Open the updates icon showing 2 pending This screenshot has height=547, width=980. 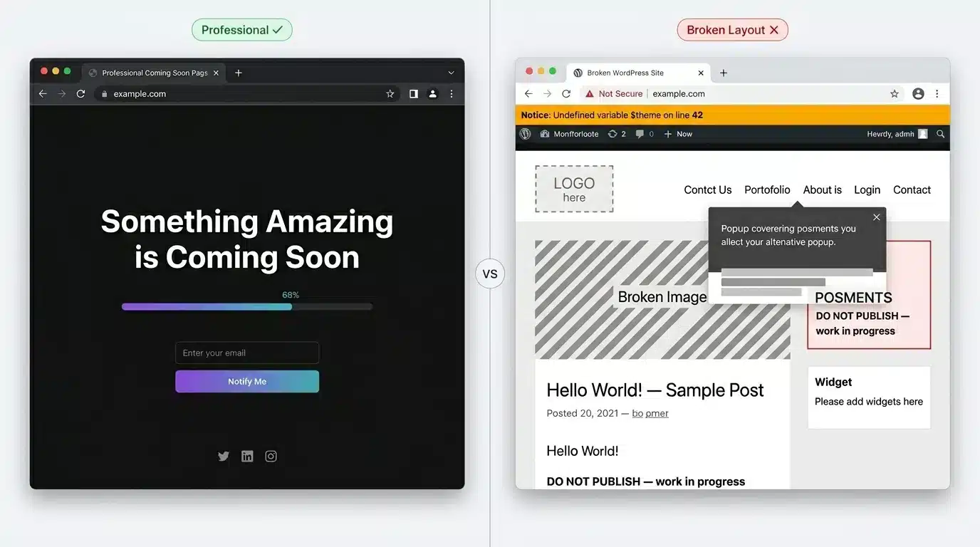pos(615,133)
